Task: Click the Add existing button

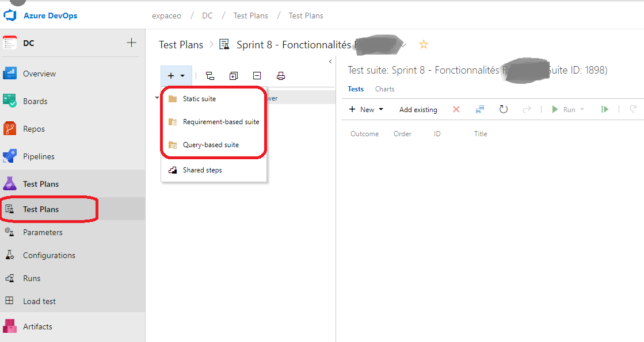Action: [x=418, y=109]
